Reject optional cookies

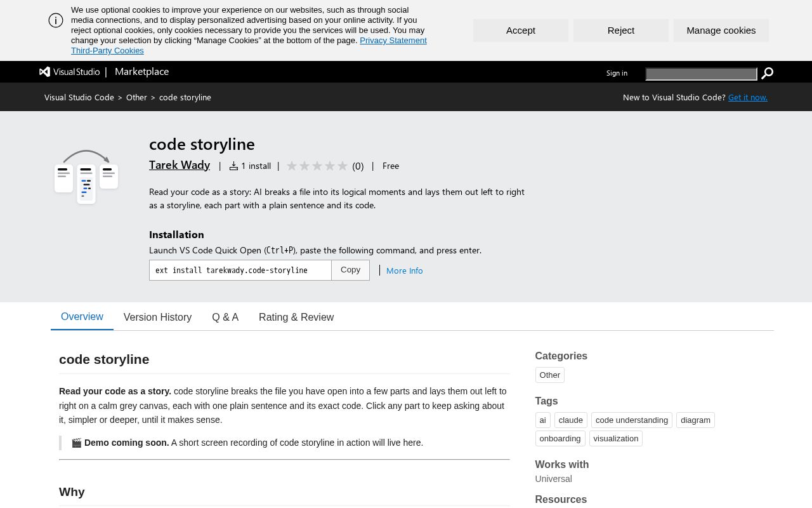621,30
